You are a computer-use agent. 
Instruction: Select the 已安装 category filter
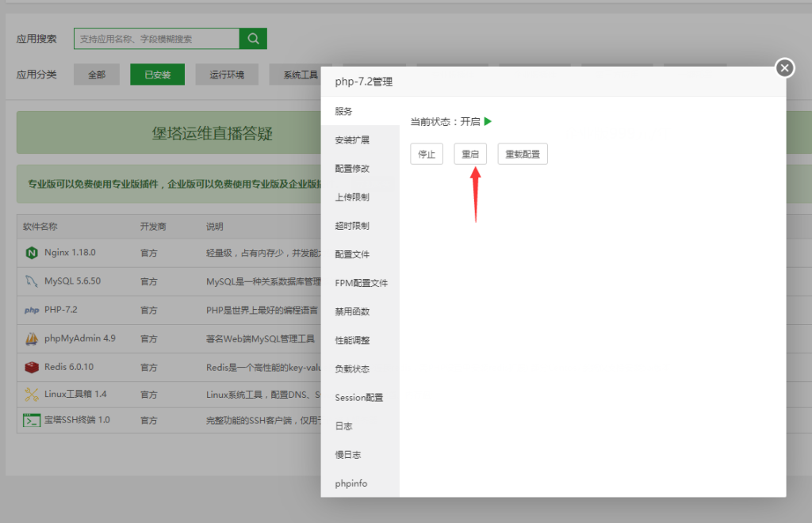158,74
